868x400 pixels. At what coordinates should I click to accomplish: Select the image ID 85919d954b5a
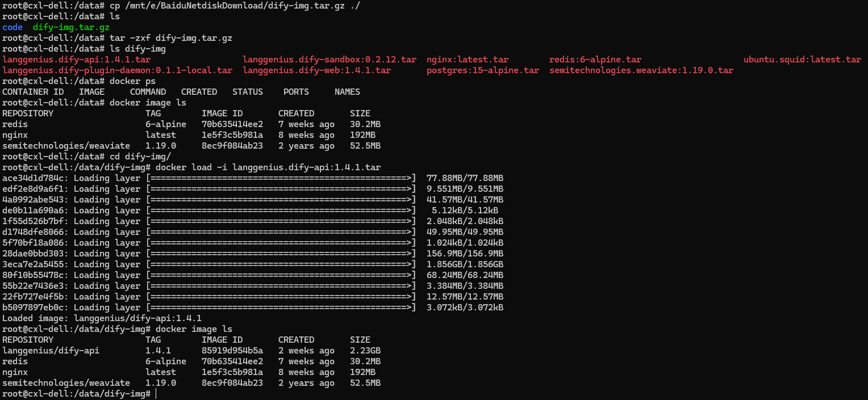[x=232, y=351]
